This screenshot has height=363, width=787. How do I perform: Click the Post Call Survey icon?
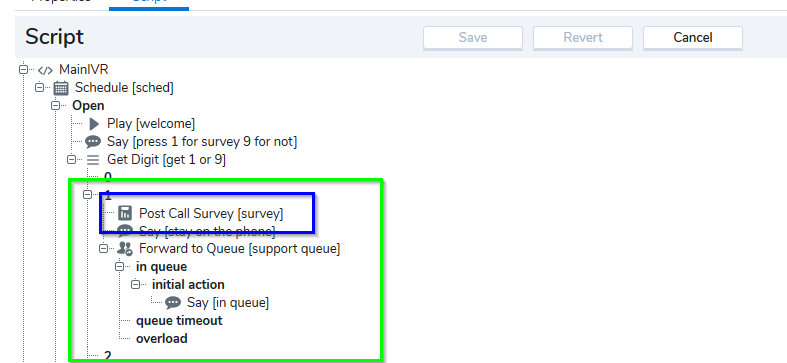point(124,213)
